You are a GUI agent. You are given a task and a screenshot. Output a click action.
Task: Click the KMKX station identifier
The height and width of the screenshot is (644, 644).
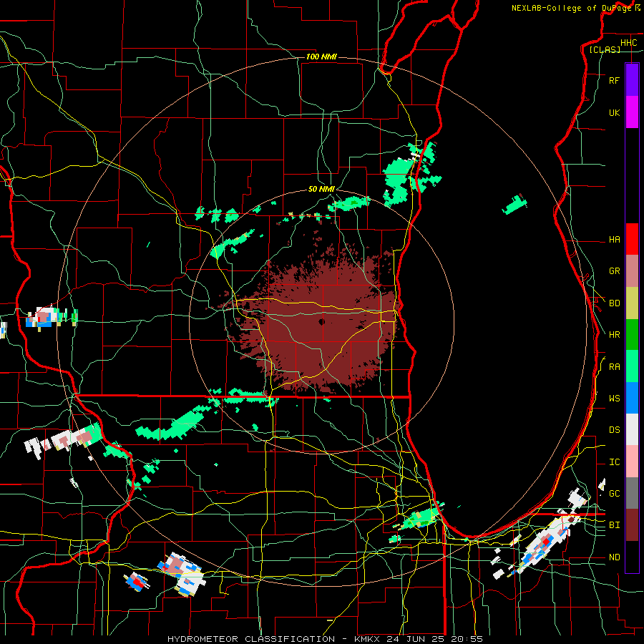(x=366, y=639)
